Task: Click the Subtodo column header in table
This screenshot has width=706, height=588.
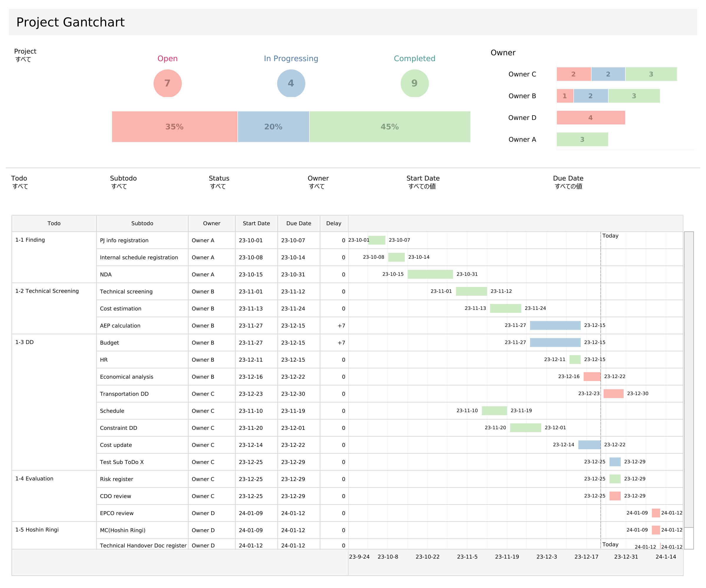Action: (142, 223)
